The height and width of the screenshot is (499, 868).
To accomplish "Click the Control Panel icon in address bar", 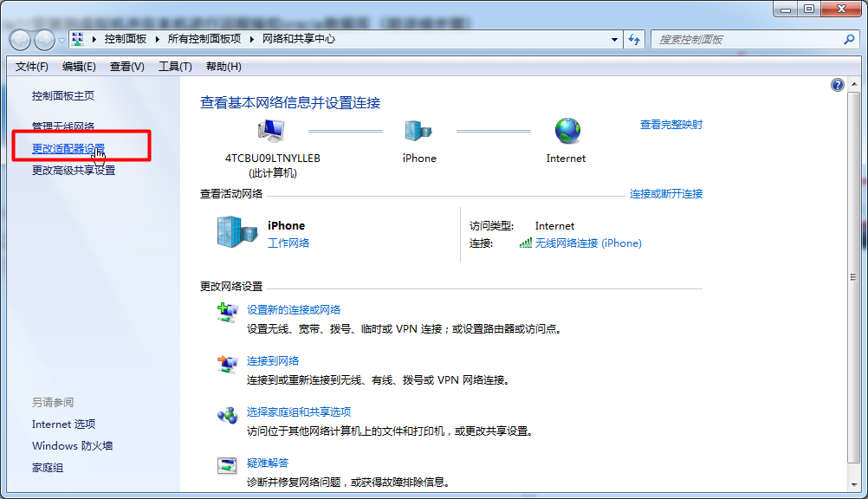I will (x=77, y=39).
